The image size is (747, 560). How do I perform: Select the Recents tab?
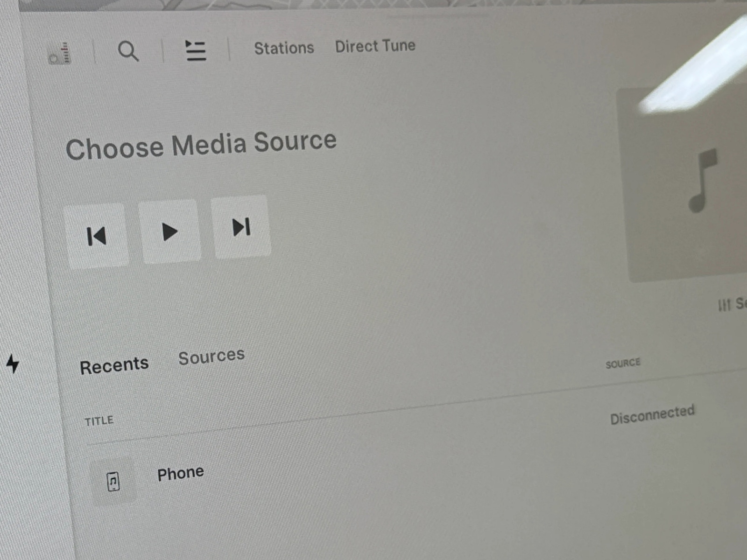[114, 365]
